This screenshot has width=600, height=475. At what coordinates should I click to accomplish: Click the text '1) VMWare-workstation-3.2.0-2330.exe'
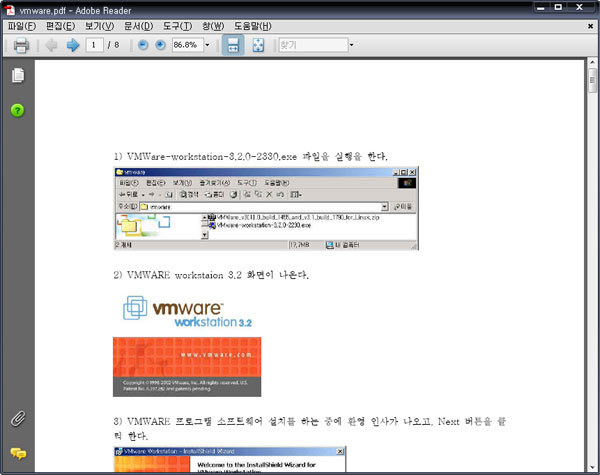[x=205, y=157]
